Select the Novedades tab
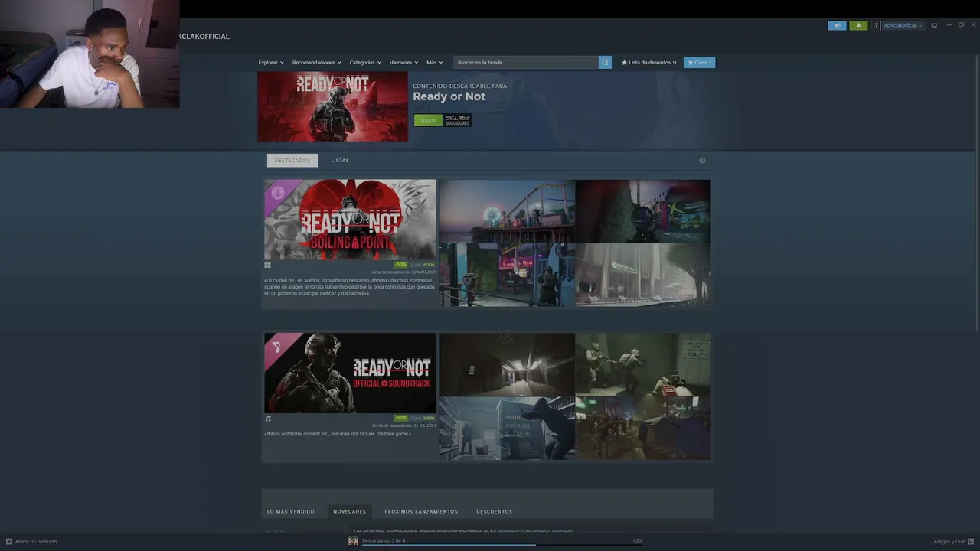 [350, 511]
